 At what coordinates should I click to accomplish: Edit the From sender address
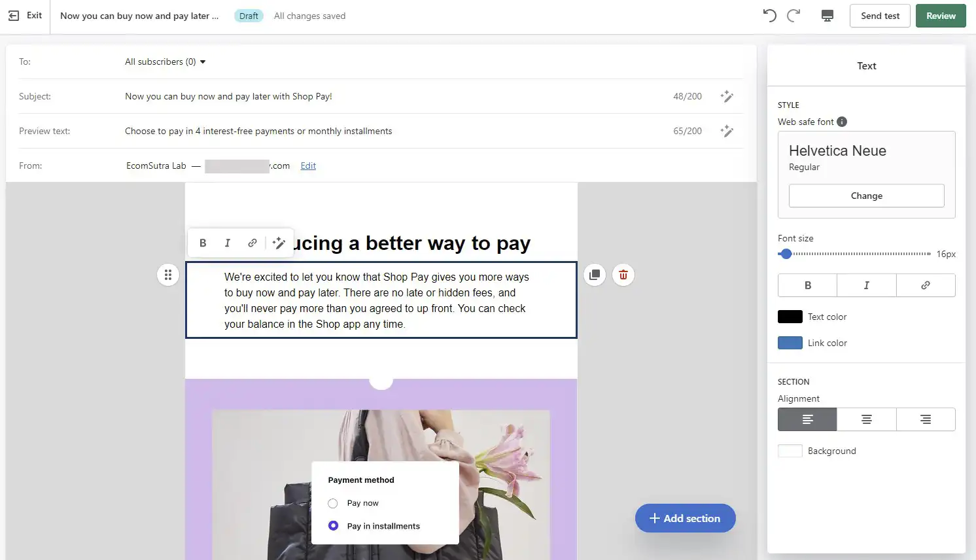[x=308, y=166]
